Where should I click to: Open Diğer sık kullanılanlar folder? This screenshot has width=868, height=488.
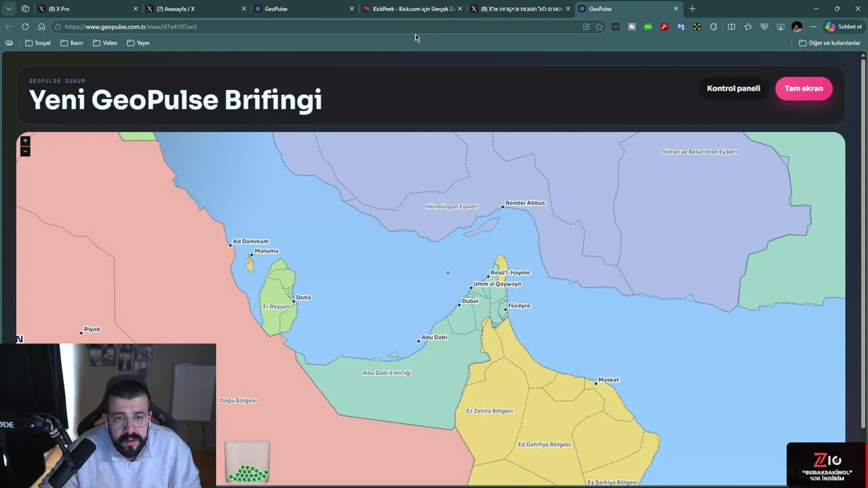pyautogui.click(x=829, y=43)
